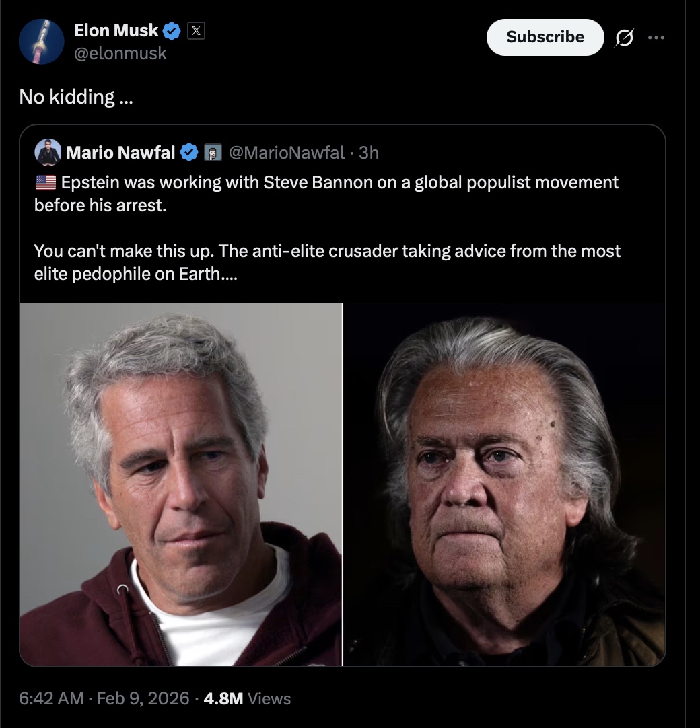Click the Grok explain-post icon
Viewport: 700px width, 728px height.
tap(625, 38)
